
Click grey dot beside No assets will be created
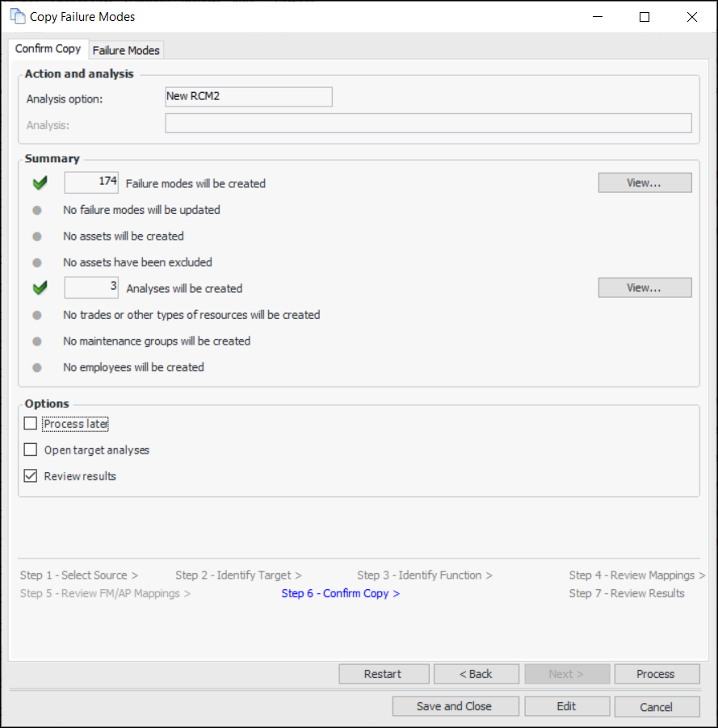tap(37, 236)
